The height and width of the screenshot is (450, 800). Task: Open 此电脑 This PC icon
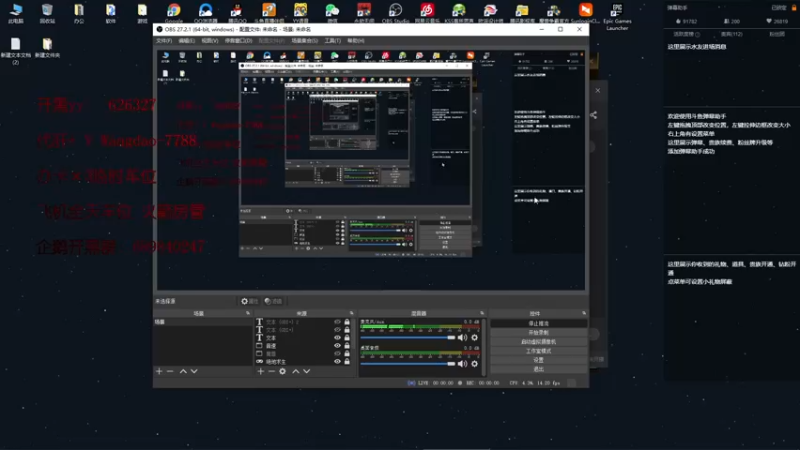pos(16,13)
